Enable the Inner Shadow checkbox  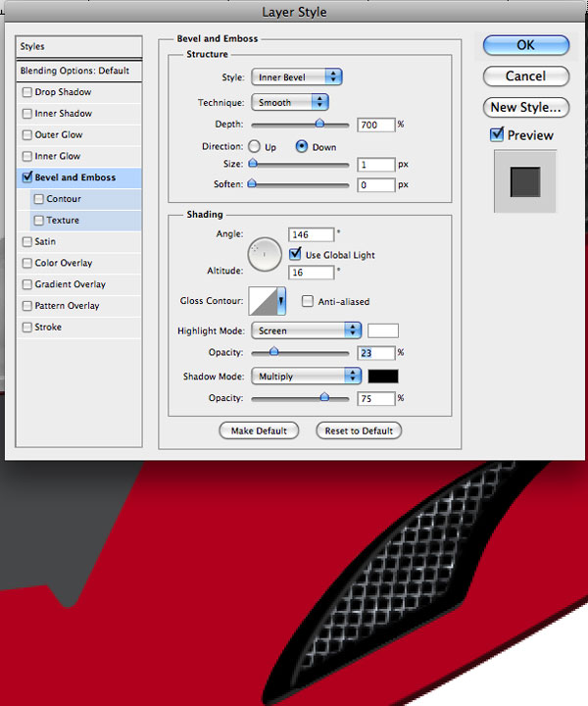[x=27, y=114]
